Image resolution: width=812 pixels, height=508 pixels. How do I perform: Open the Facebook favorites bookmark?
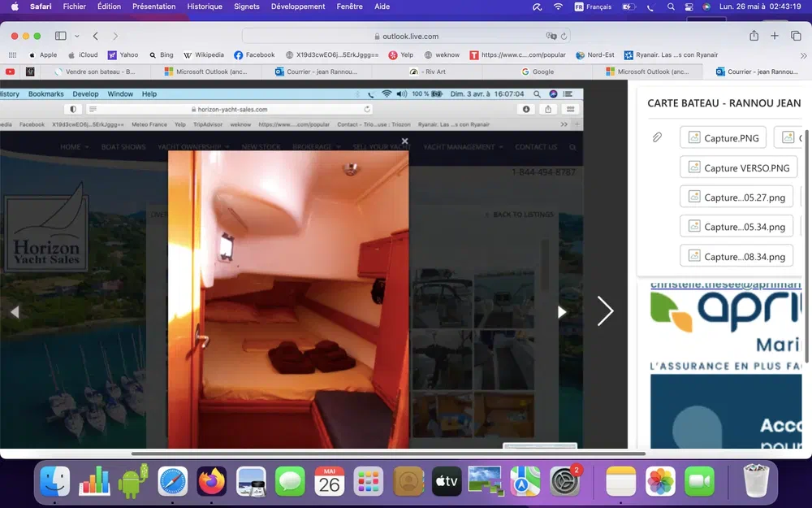254,54
